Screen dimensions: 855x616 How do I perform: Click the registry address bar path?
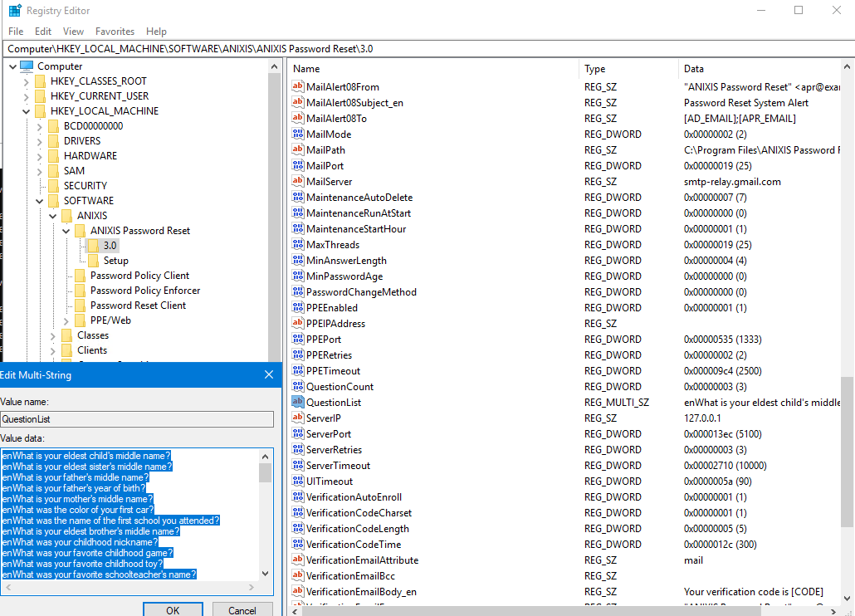tap(190, 49)
